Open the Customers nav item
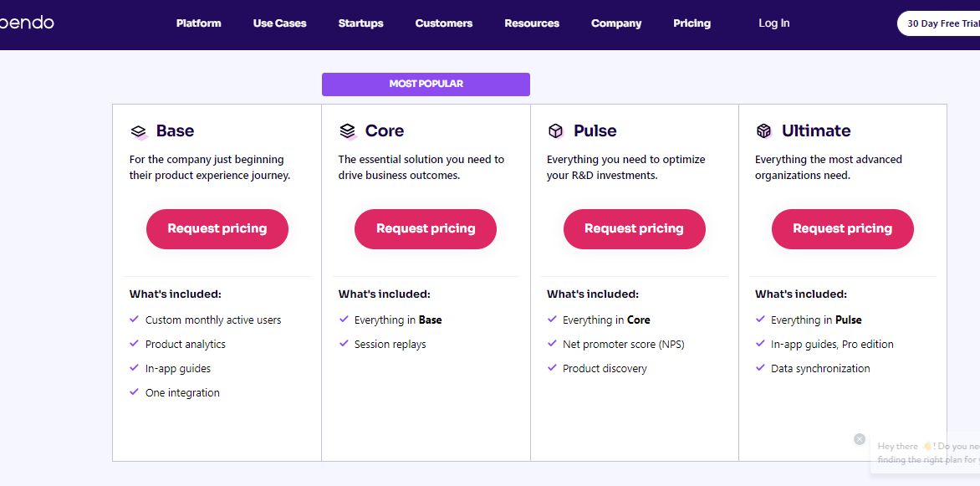The height and width of the screenshot is (486, 980). tap(443, 23)
